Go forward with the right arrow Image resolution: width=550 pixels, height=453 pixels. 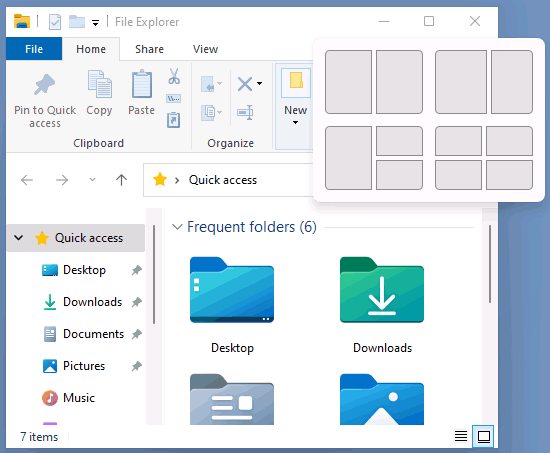[62, 180]
